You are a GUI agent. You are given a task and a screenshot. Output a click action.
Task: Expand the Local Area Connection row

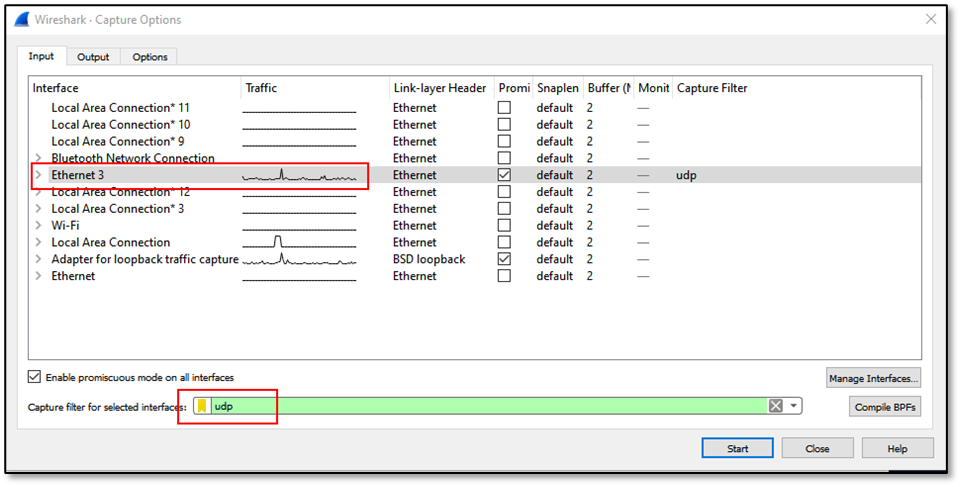tap(38, 243)
